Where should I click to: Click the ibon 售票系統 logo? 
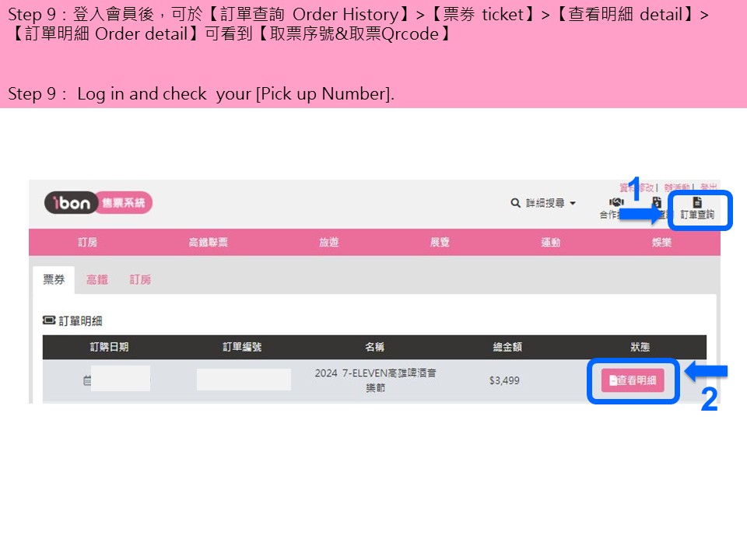(x=98, y=203)
